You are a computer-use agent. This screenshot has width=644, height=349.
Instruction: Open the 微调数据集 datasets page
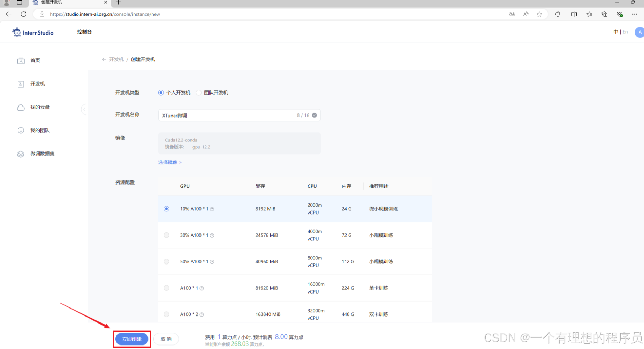tap(43, 154)
